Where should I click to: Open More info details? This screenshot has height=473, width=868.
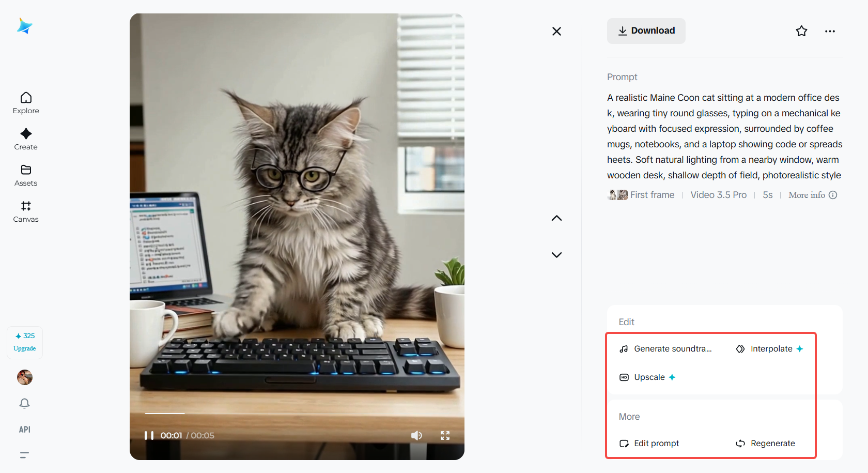[812, 195]
